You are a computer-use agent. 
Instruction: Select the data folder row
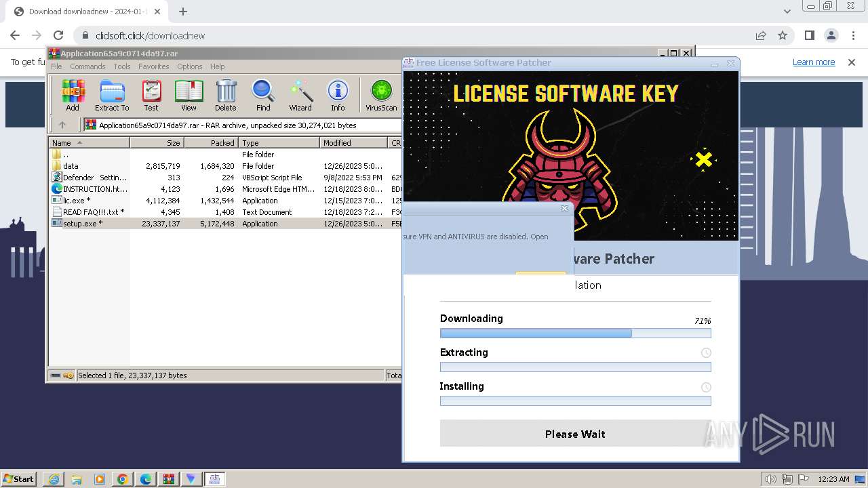coord(226,166)
